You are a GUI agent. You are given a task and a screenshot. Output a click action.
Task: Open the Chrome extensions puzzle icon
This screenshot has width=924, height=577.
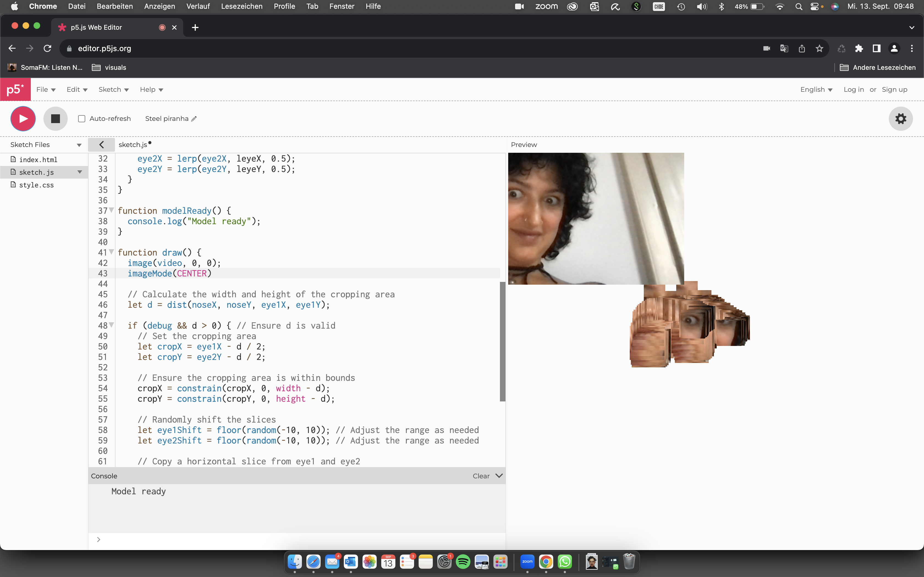859,48
